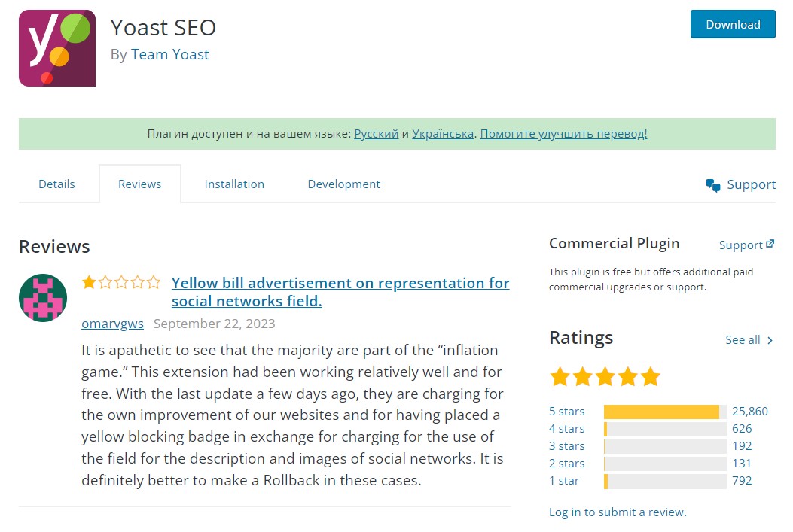This screenshot has width=793, height=532.
Task: Click the chevron arrow next to See all
Action: click(x=770, y=341)
